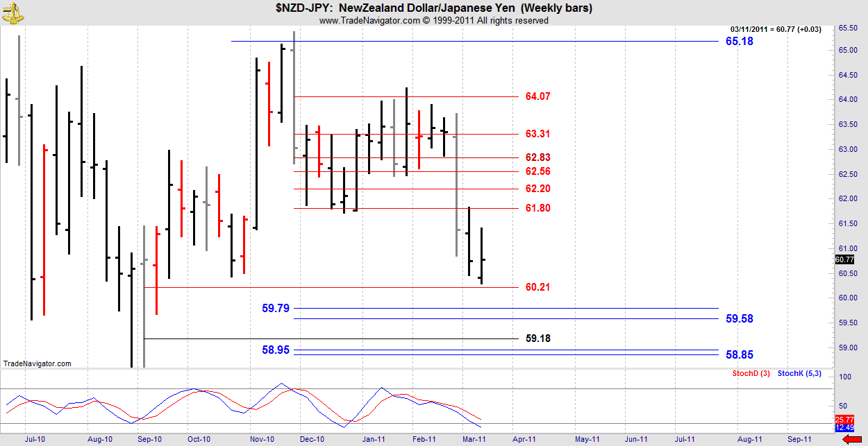Click the gold sextant Trade Navigator icon

[12, 10]
